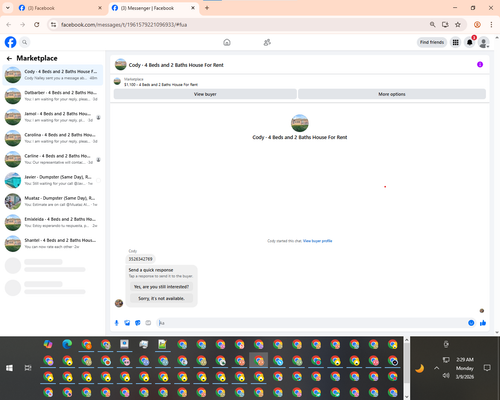Screen dimensions: 500x400
Task: Open the emoji picker in message box
Action: (471, 323)
